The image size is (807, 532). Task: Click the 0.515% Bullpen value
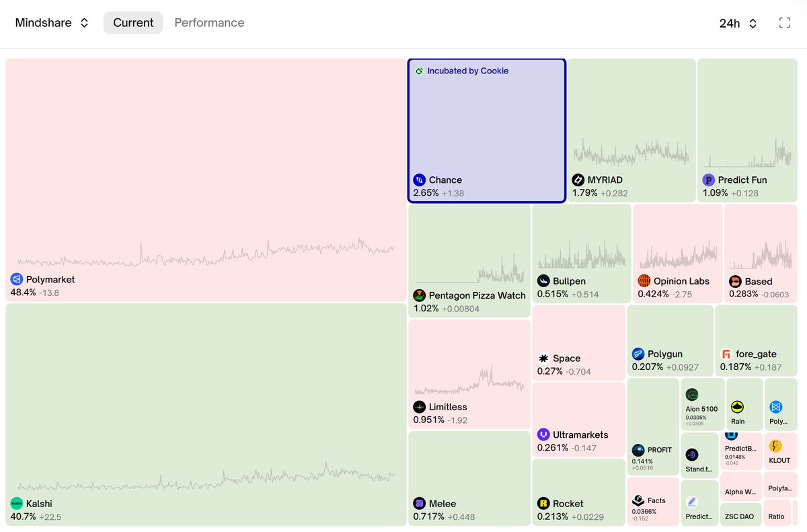coord(553,295)
